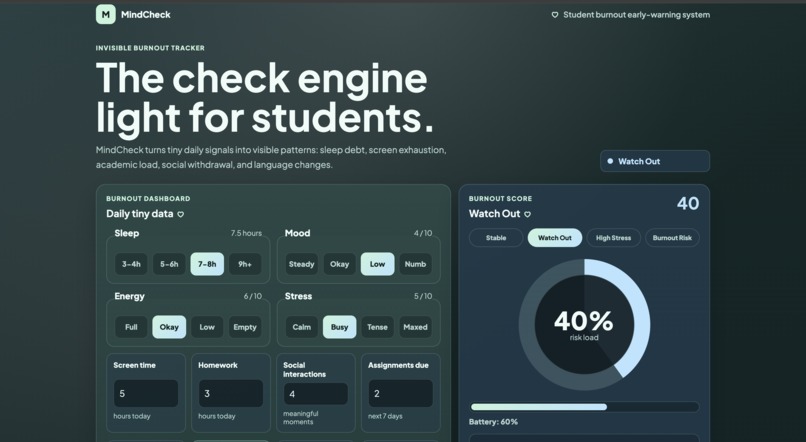
Task: Set stress level to Tense
Action: pos(377,327)
